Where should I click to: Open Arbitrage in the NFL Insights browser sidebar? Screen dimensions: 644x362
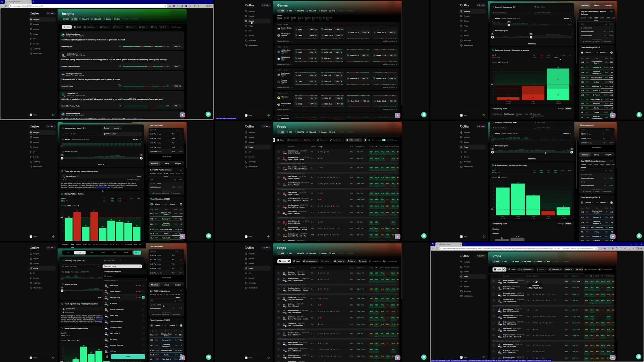[x=37, y=49]
